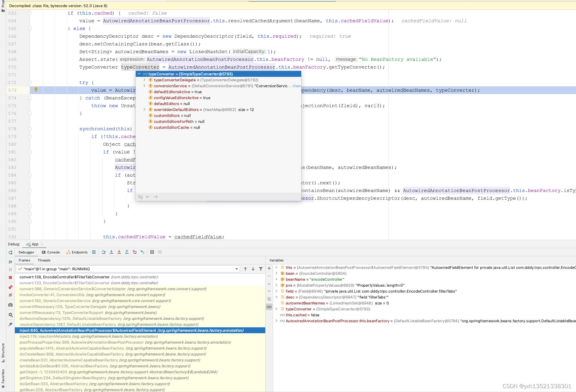The width and height of the screenshot is (576, 392).
Task: Expand the beanName variable node
Action: pyautogui.click(x=276, y=279)
